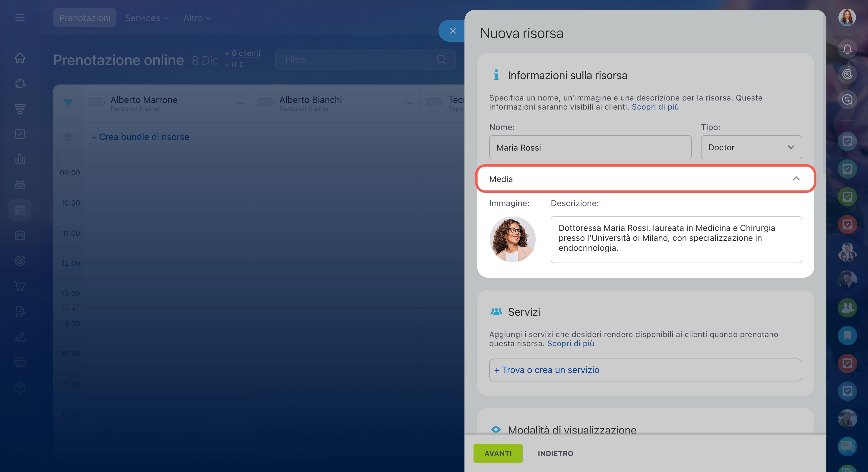The image size is (868, 472).
Task: Click the search magnifier in Filtro field
Action: [x=441, y=60]
